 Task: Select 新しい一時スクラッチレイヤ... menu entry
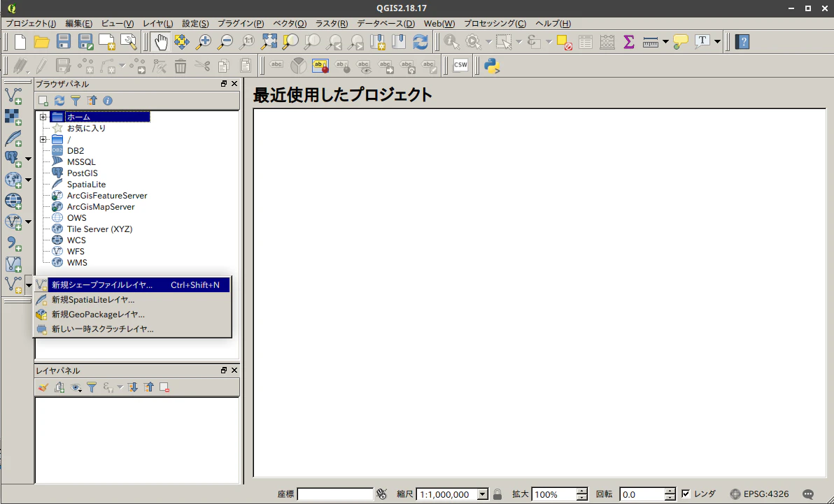pyautogui.click(x=133, y=329)
